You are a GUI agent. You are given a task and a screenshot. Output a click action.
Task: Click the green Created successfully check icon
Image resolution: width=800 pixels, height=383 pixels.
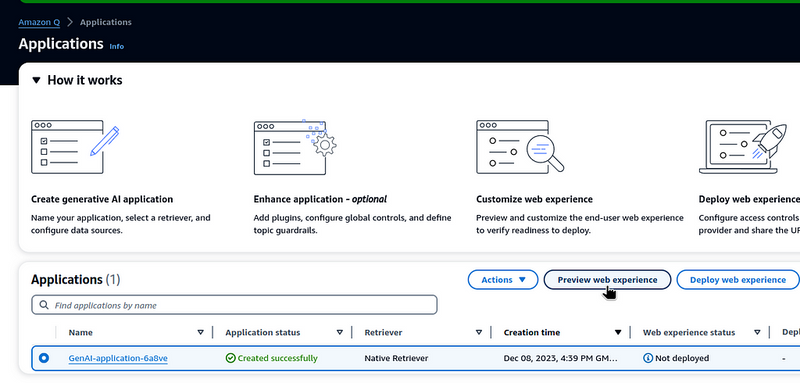231,358
